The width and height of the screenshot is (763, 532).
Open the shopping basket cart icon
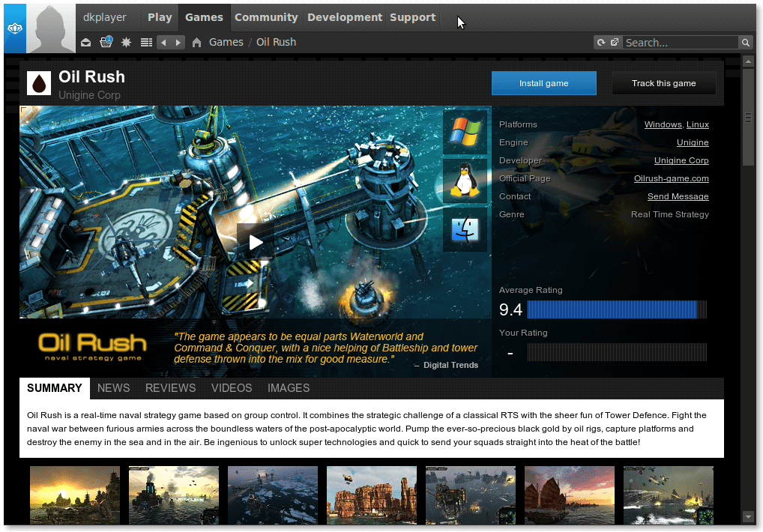click(106, 42)
